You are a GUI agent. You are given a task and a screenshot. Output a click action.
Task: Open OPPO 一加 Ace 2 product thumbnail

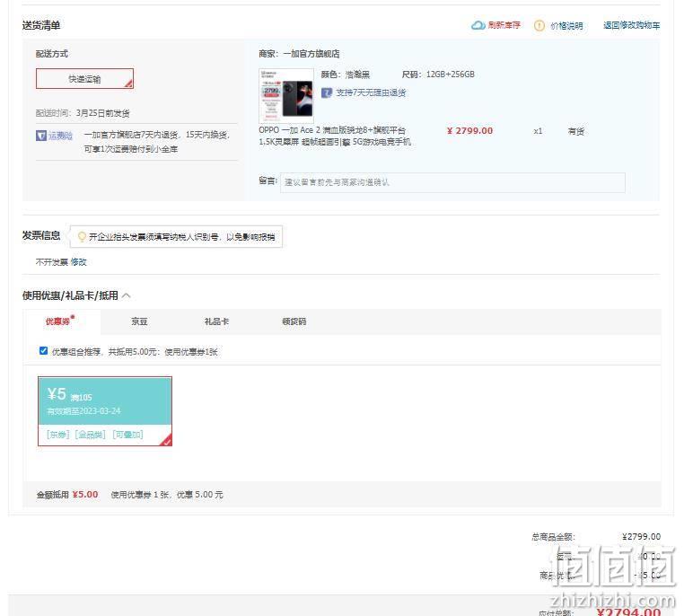point(286,96)
